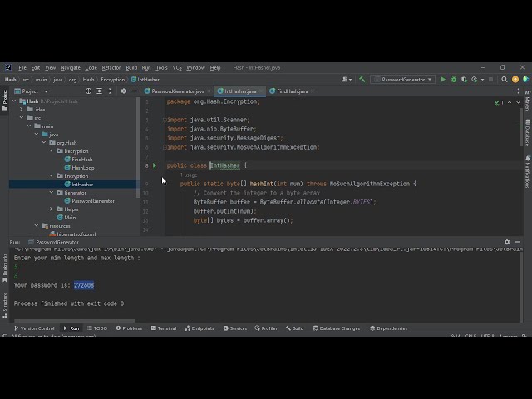532x399 pixels.
Task: Open the Refactor menu
Action: [x=111, y=68]
